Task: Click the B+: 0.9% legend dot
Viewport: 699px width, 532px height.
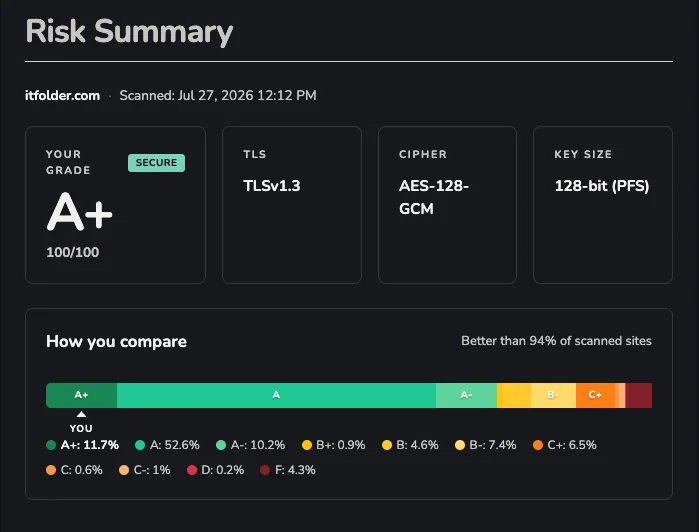Action: pyautogui.click(x=307, y=445)
